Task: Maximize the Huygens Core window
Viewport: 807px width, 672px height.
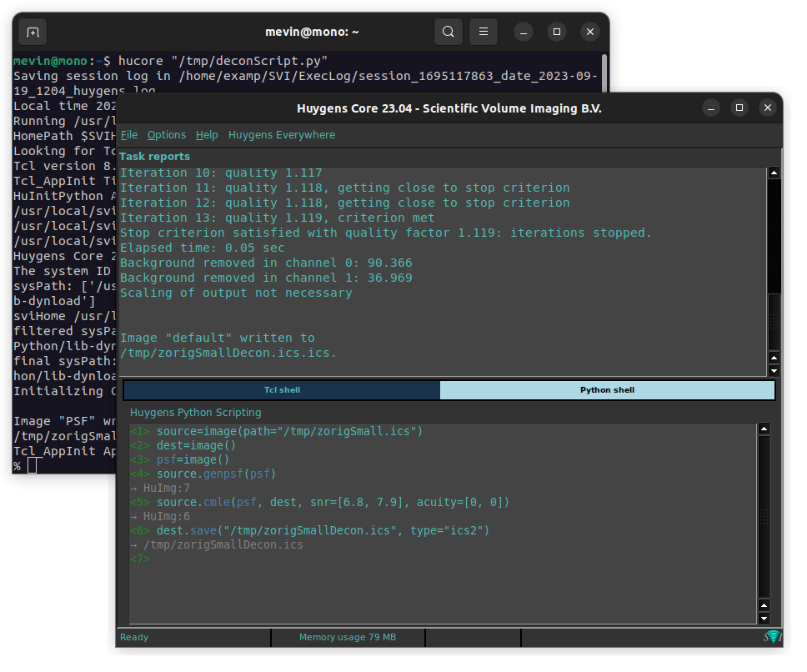Action: (739, 108)
